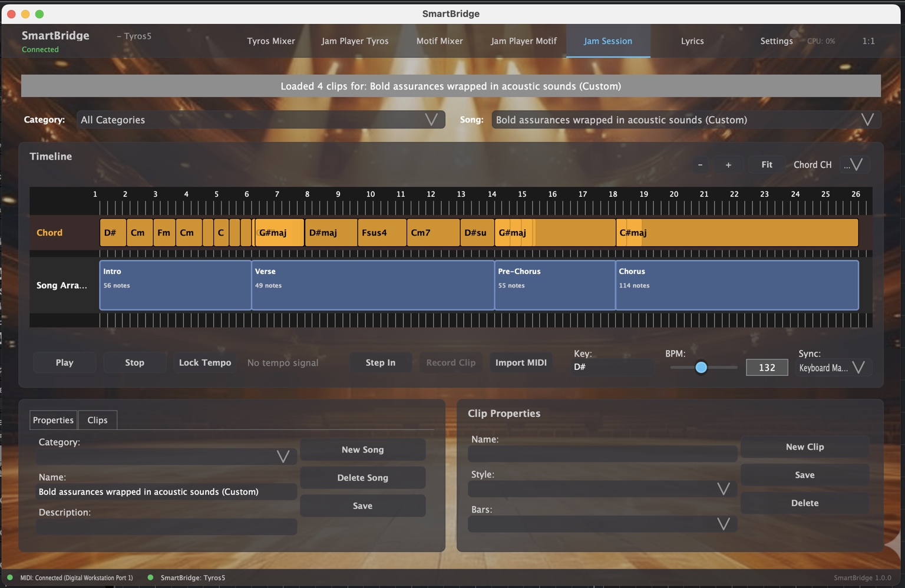This screenshot has width=905, height=588.
Task: Open the Category dropdown showing All Categories
Action: (x=261, y=120)
